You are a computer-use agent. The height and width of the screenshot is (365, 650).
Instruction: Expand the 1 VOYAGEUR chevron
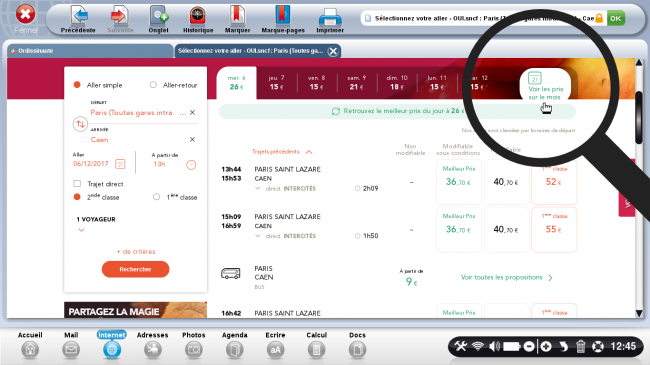pos(81,230)
